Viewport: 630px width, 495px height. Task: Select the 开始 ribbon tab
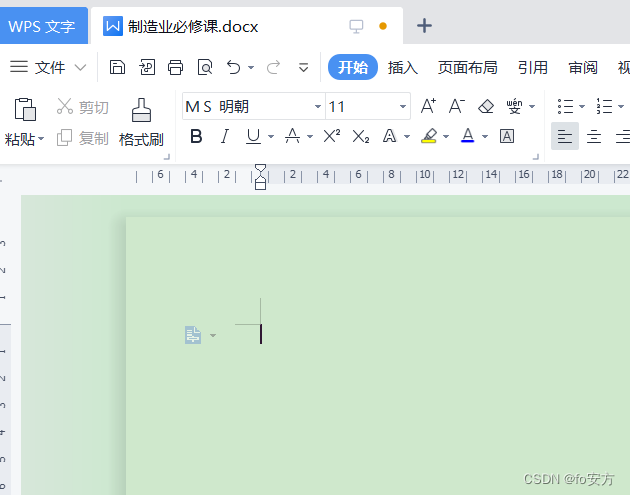[x=353, y=67]
